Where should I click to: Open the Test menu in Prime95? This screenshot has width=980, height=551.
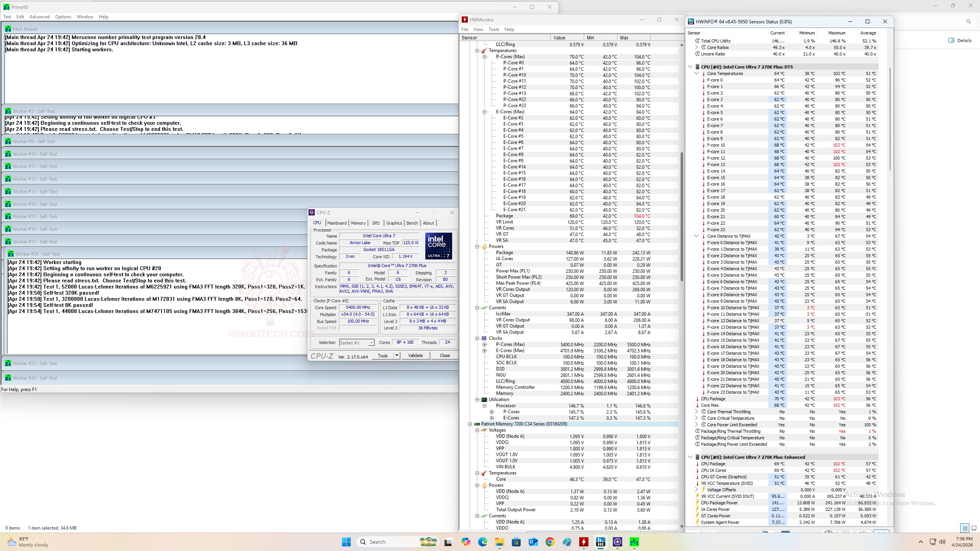(7, 17)
